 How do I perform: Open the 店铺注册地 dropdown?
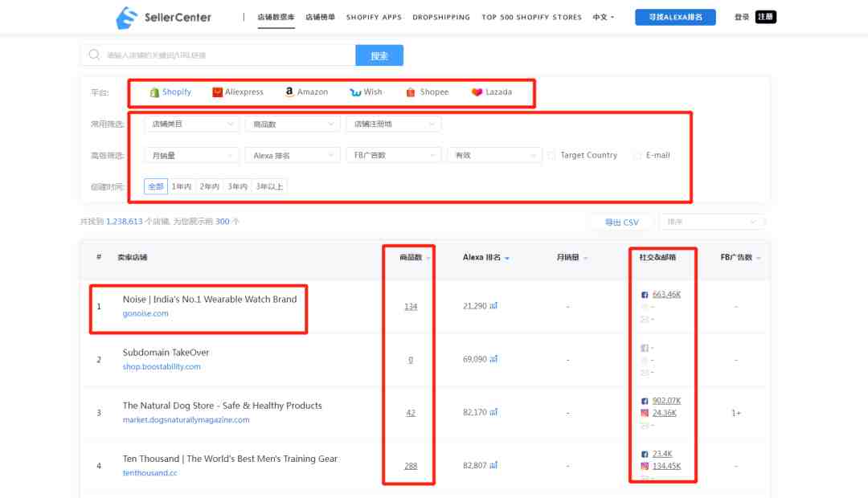(393, 124)
